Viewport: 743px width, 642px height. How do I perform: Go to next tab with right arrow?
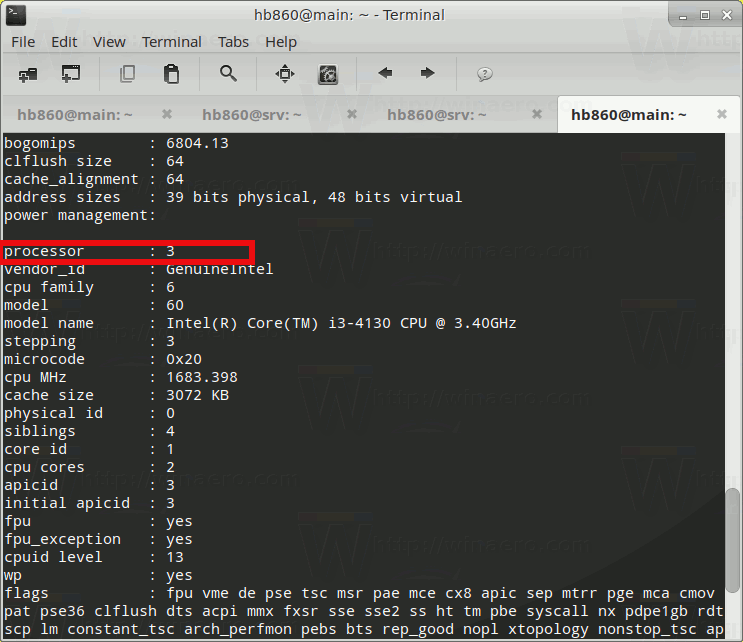click(427, 73)
